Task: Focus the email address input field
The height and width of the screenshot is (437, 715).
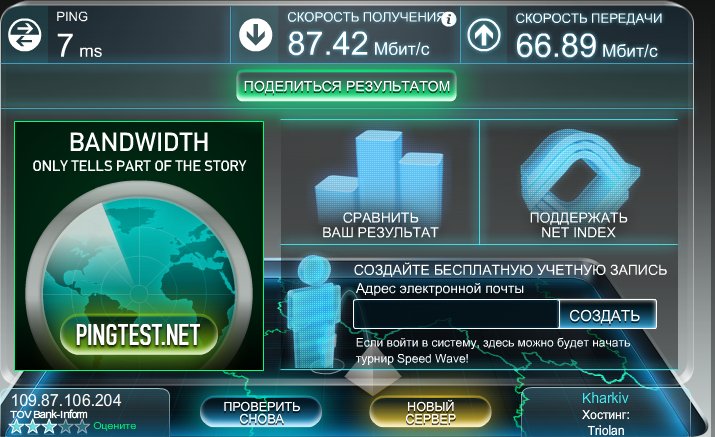Action: point(455,315)
